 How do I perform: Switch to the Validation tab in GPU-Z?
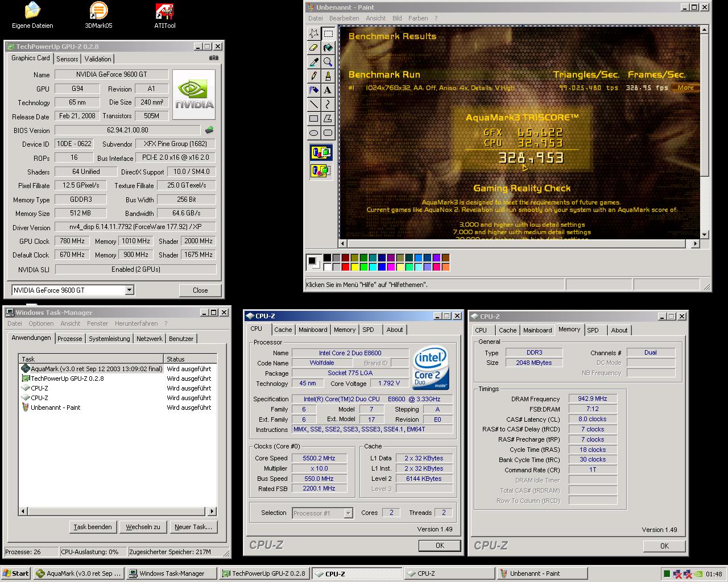[x=98, y=59]
